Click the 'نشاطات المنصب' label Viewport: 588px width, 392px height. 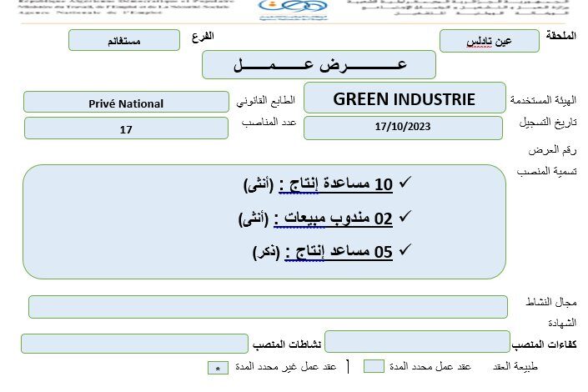coord(287,344)
